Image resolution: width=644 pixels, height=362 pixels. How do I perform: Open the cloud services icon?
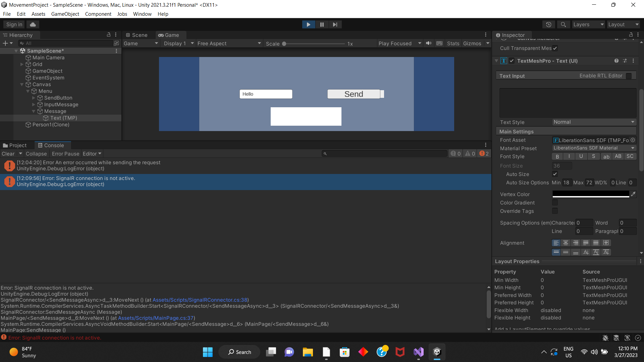tap(33, 24)
